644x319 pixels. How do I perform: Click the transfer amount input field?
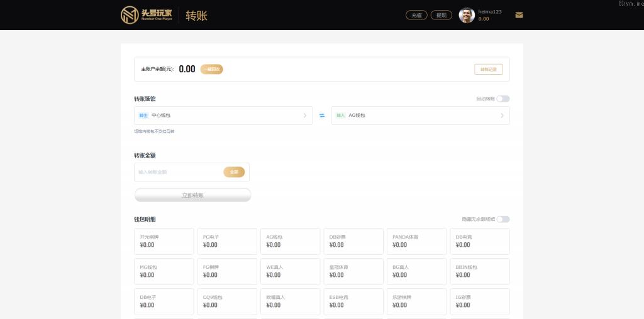(179, 172)
